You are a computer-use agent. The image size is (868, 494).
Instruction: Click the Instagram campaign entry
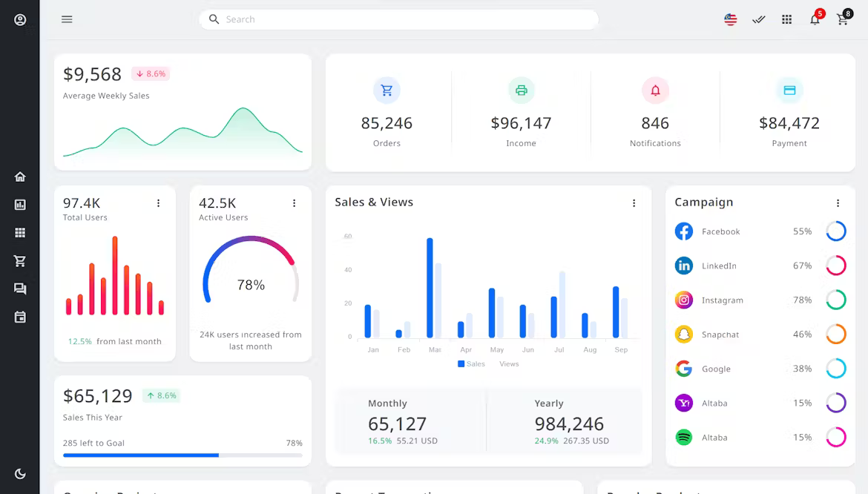(x=760, y=300)
